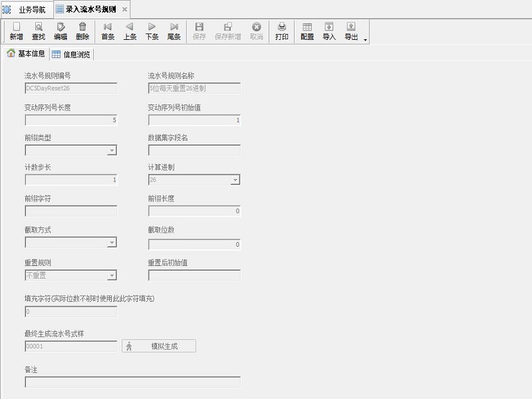
Task: Click the 变动序列号初始值 field
Action: (x=194, y=120)
